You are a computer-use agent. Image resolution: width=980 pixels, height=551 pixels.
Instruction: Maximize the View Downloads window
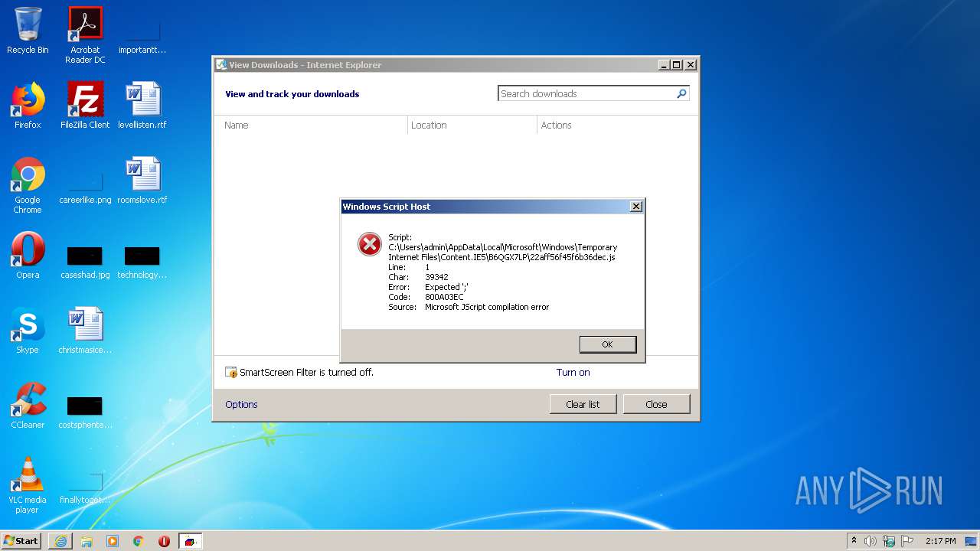tap(676, 65)
